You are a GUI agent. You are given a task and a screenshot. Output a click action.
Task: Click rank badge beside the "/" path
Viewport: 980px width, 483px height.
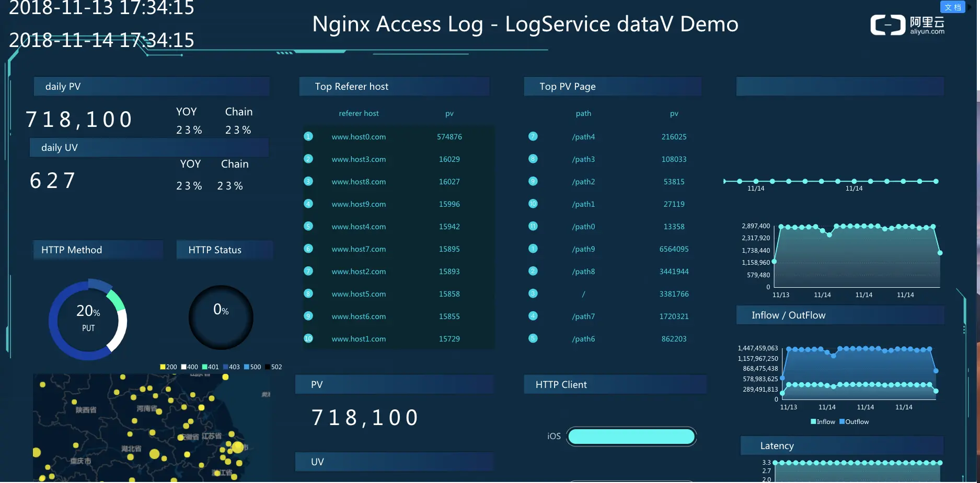[533, 293]
